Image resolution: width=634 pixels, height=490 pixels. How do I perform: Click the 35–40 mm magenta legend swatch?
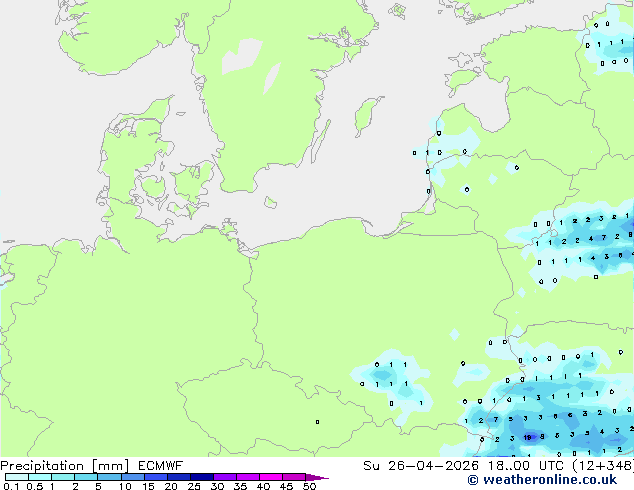[248, 477]
